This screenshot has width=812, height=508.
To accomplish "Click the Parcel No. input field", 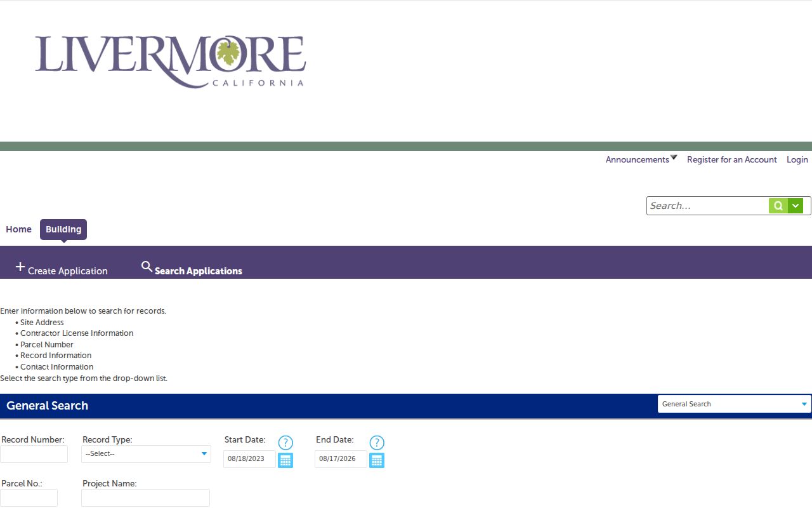I will [x=29, y=498].
